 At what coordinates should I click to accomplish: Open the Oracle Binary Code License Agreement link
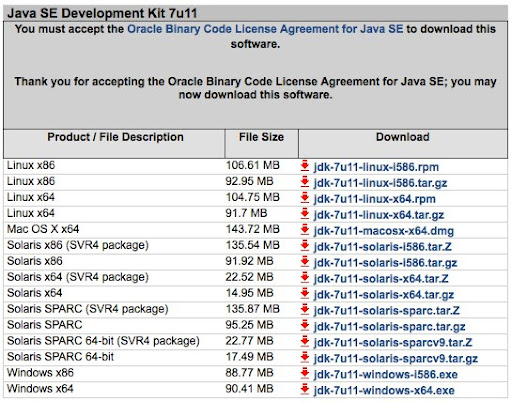(265, 29)
